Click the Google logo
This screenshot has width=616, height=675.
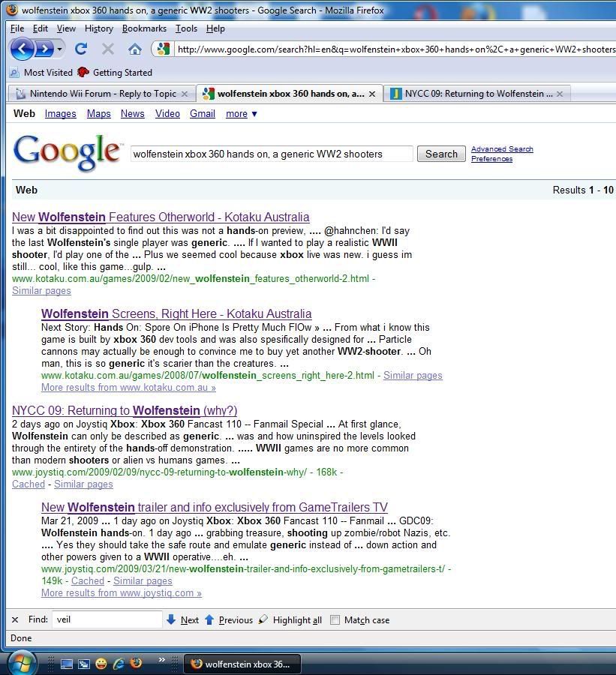68,152
